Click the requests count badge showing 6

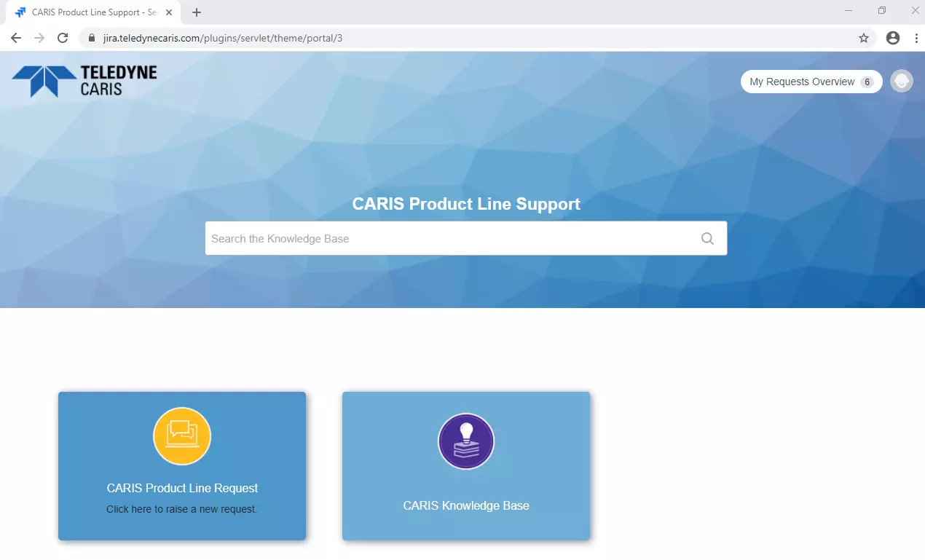click(x=867, y=82)
